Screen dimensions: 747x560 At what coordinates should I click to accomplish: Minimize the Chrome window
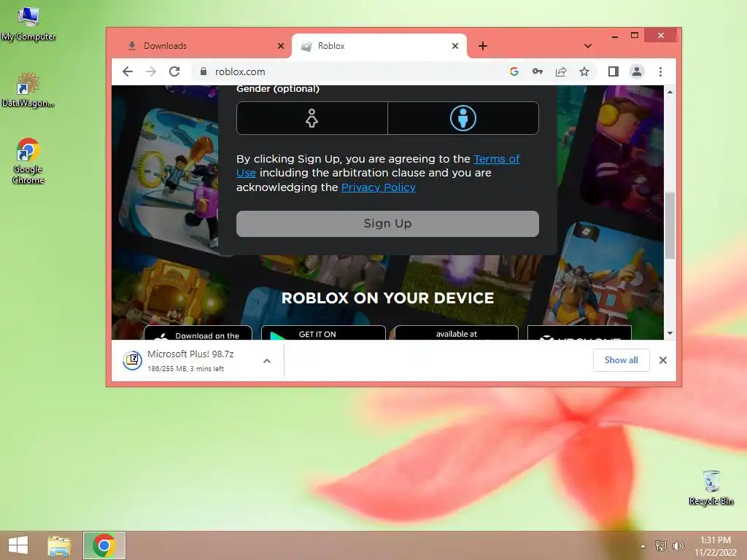[x=615, y=36]
